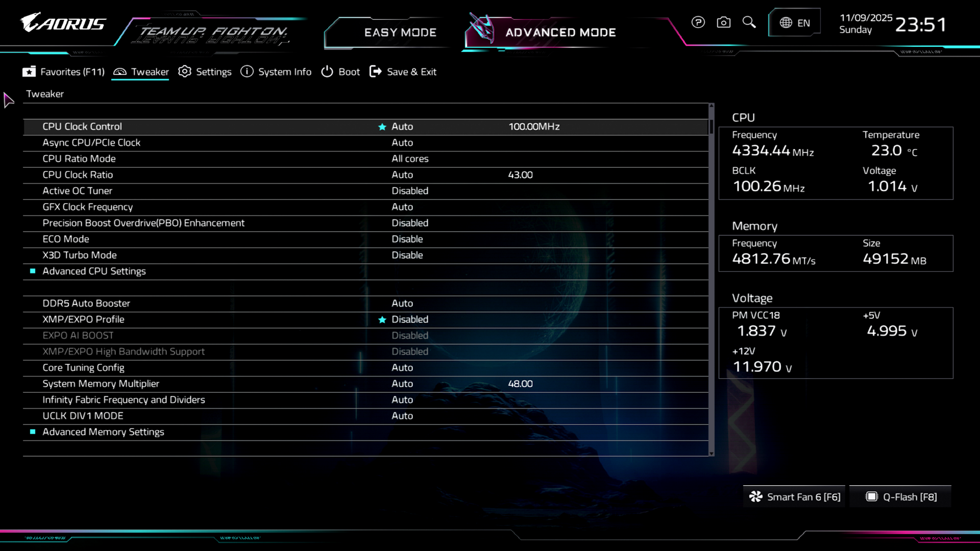Open the search magnifier icon

(x=749, y=22)
